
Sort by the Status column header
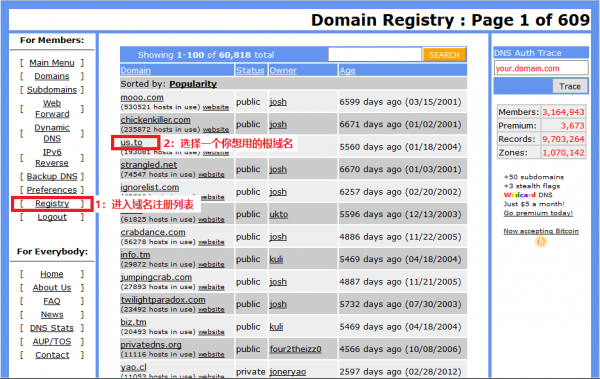click(x=250, y=70)
